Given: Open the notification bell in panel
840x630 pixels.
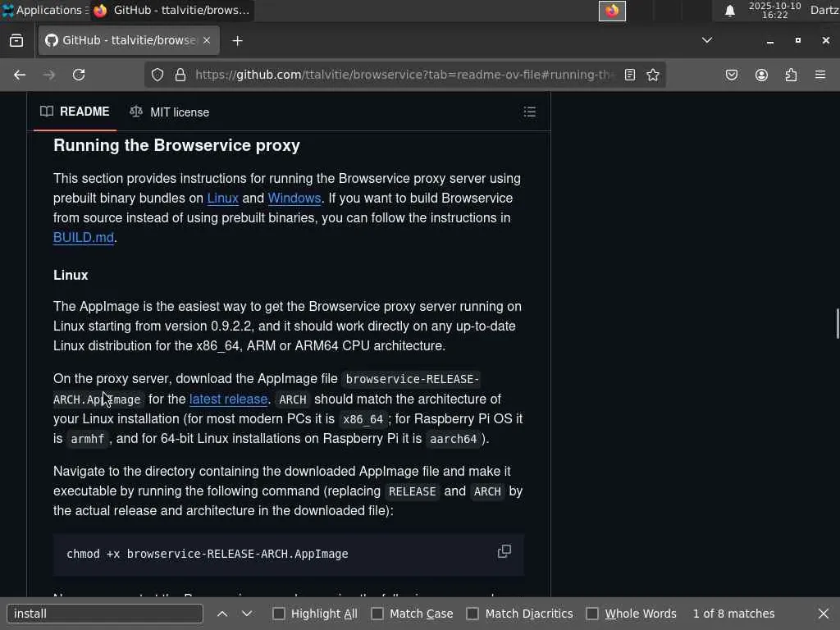Looking at the screenshot, I should coord(729,11).
